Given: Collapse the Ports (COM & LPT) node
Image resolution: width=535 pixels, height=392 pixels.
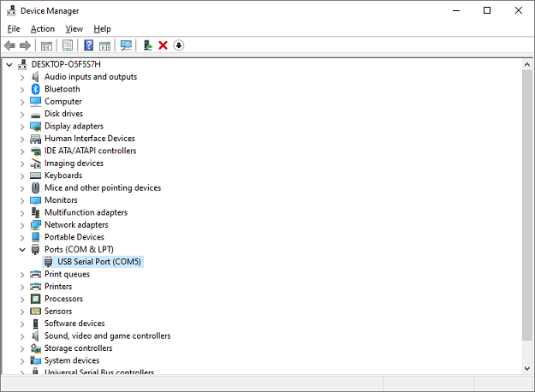Looking at the screenshot, I should point(22,250).
